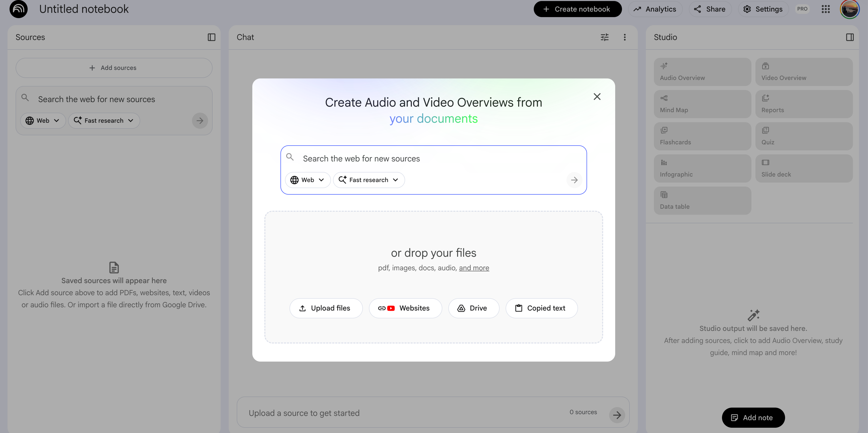
Task: Open Settings in the top bar
Action: pos(763,9)
